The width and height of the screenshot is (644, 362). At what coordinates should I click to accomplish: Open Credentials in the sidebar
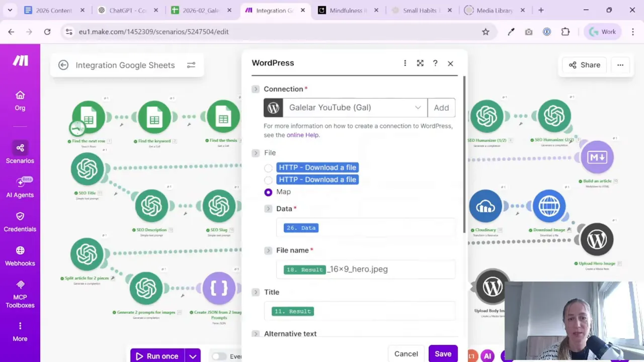click(x=20, y=221)
